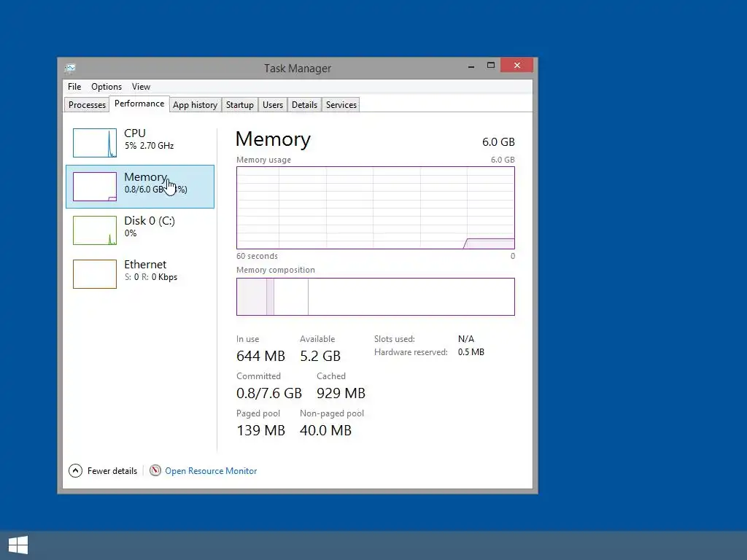Click the Available 5.2 GB value
The height and width of the screenshot is (560, 747).
coord(320,356)
